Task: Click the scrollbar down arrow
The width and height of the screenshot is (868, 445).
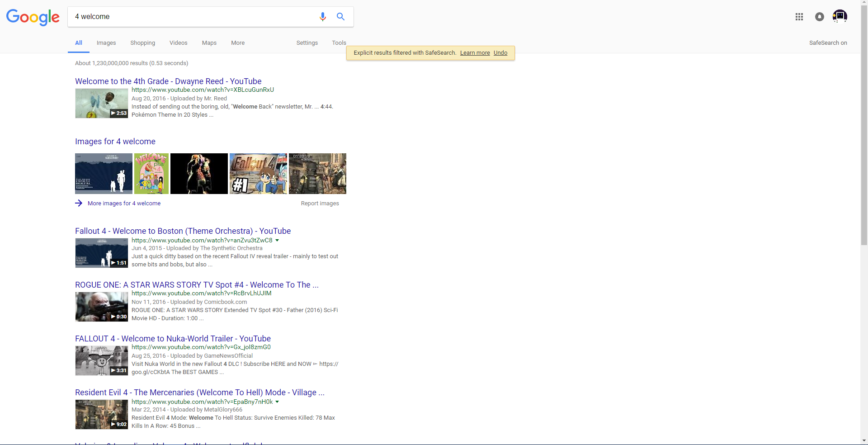Action: (864, 440)
